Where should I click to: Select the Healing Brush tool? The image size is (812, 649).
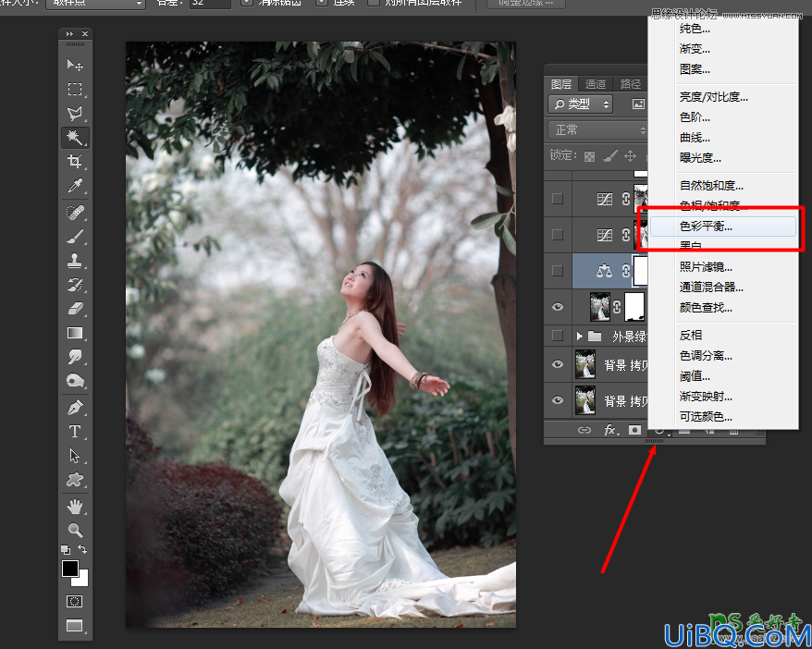tap(75, 213)
